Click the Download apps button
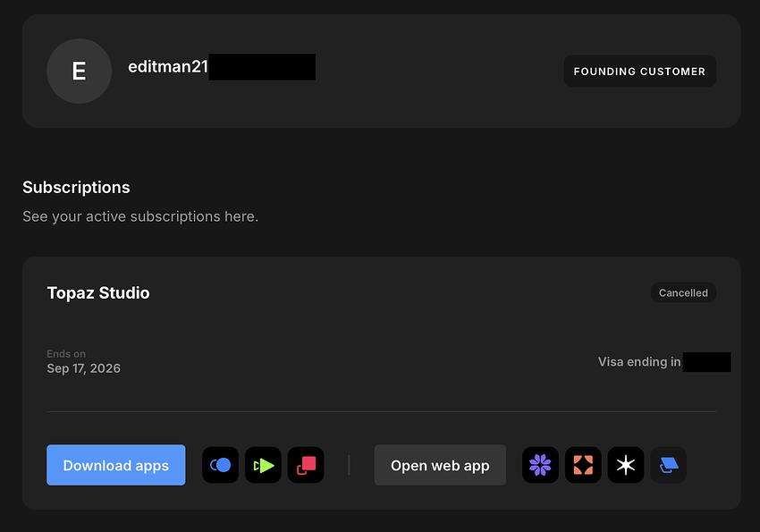 click(x=116, y=465)
